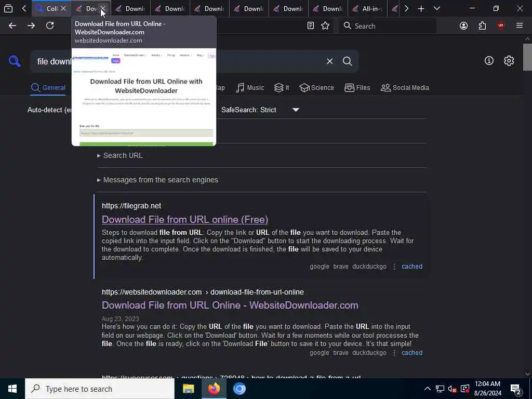Open the Windows Start menu
This screenshot has width=532, height=399.
pyautogui.click(x=12, y=389)
